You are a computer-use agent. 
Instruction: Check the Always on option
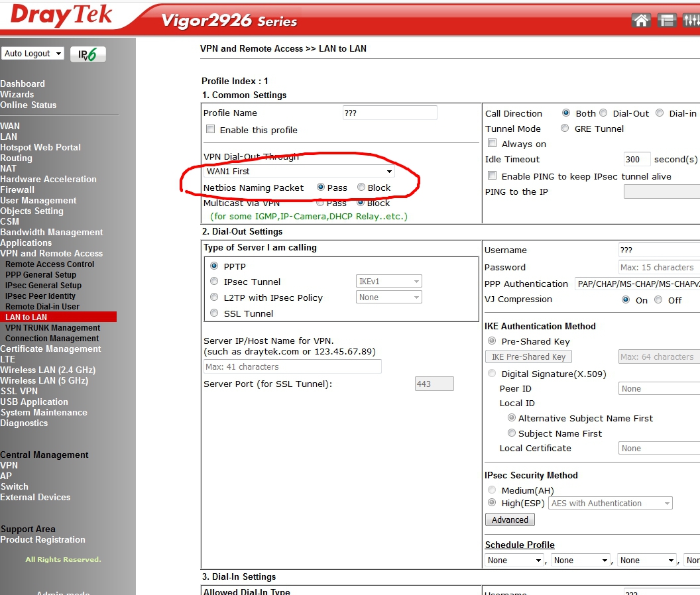pyautogui.click(x=492, y=144)
